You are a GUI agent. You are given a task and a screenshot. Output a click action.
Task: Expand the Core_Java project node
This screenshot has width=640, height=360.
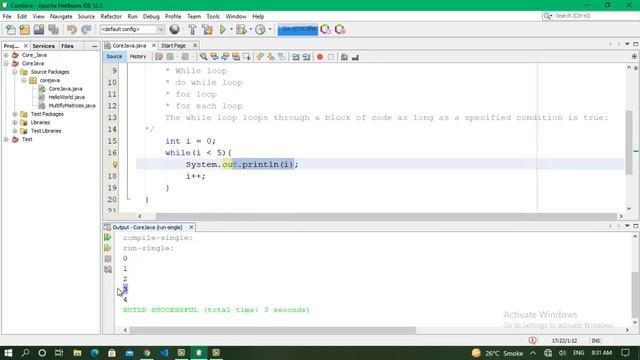(x=6, y=55)
